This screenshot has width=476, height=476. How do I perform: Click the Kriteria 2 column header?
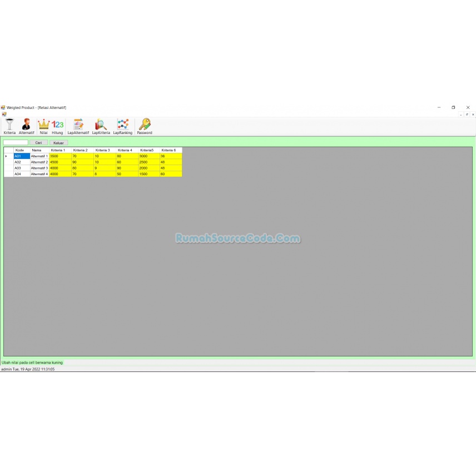(82, 150)
